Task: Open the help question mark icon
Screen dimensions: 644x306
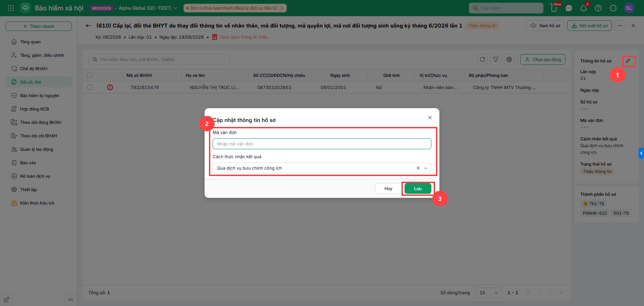Action: [598, 8]
